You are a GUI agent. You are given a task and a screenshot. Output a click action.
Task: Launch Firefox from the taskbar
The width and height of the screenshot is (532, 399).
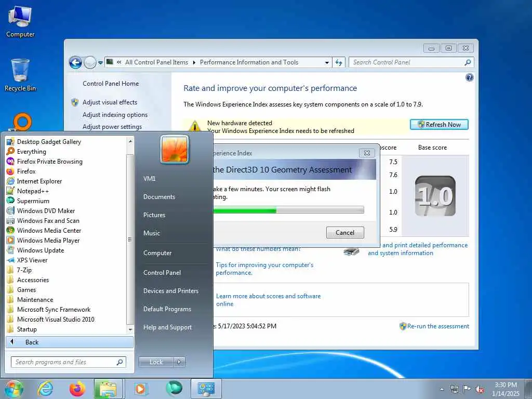(x=77, y=389)
